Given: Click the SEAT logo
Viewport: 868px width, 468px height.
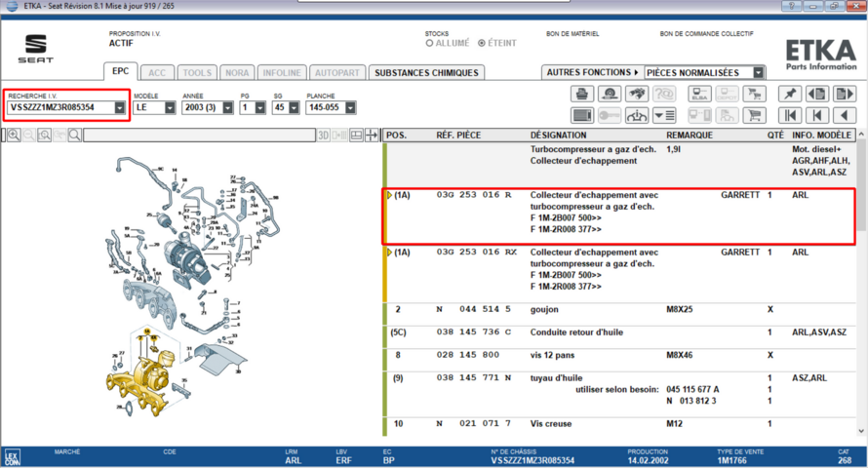Looking at the screenshot, I should pos(35,49).
